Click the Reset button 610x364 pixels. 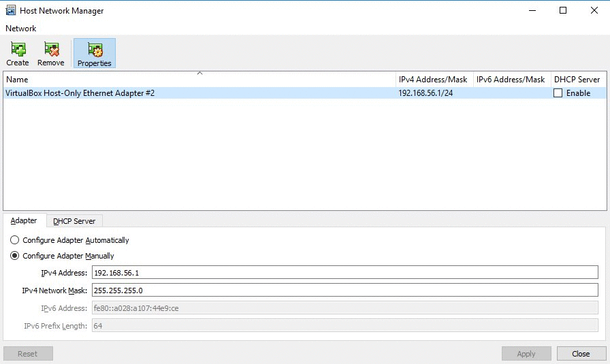(28, 354)
